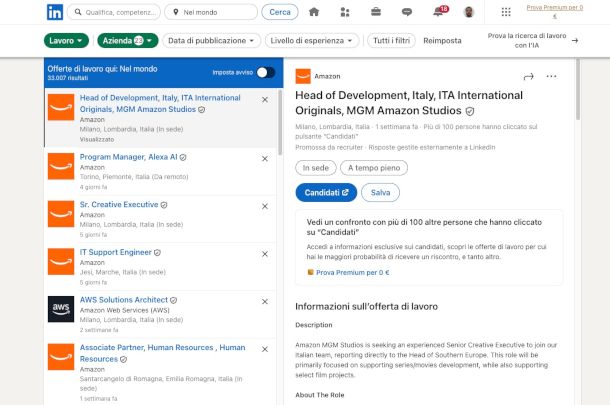Open profile avatar menu
This screenshot has width=610, height=405.
tap(469, 12)
